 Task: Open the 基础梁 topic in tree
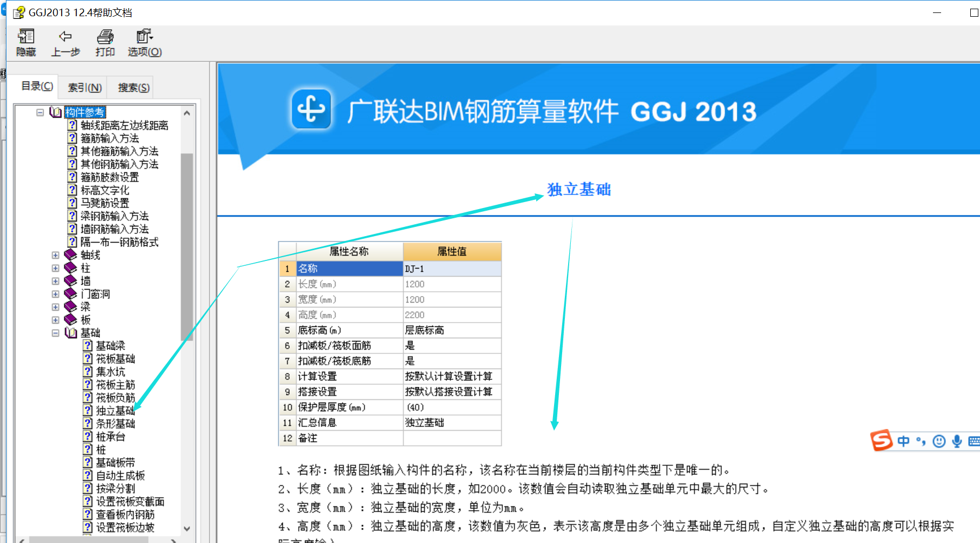point(110,346)
